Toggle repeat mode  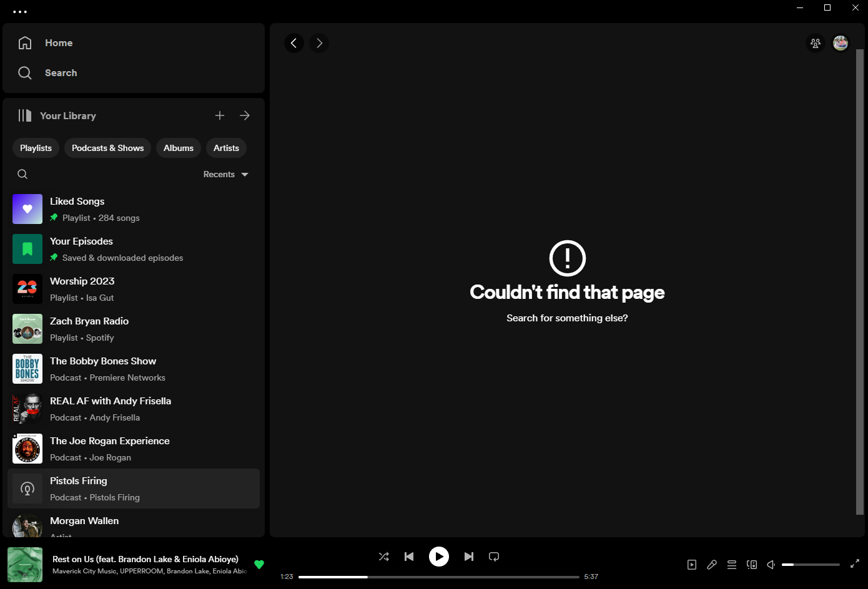click(494, 557)
